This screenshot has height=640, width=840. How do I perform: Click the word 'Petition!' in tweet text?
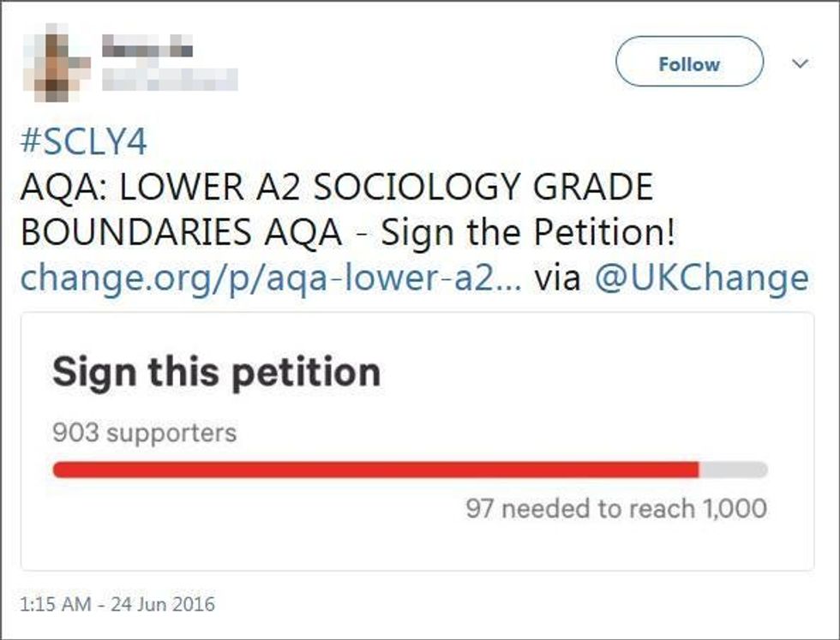(605, 232)
